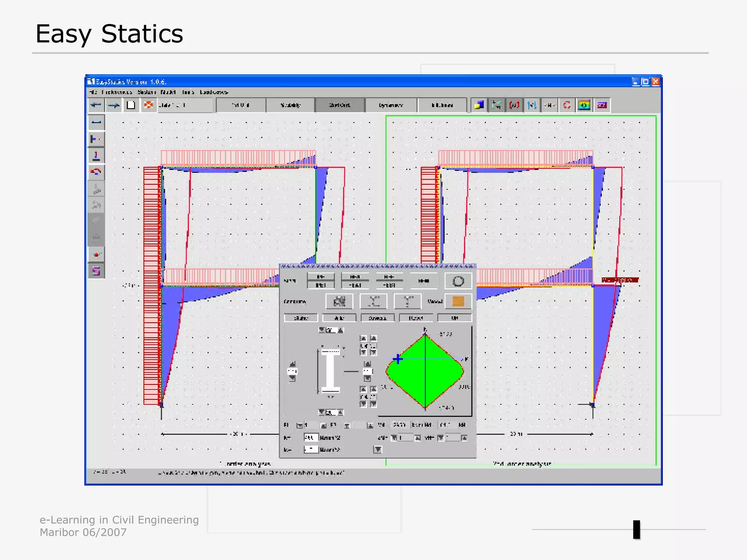Click the I-beam cross-section preview drawing
Screen dimensions: 747x560
[330, 371]
